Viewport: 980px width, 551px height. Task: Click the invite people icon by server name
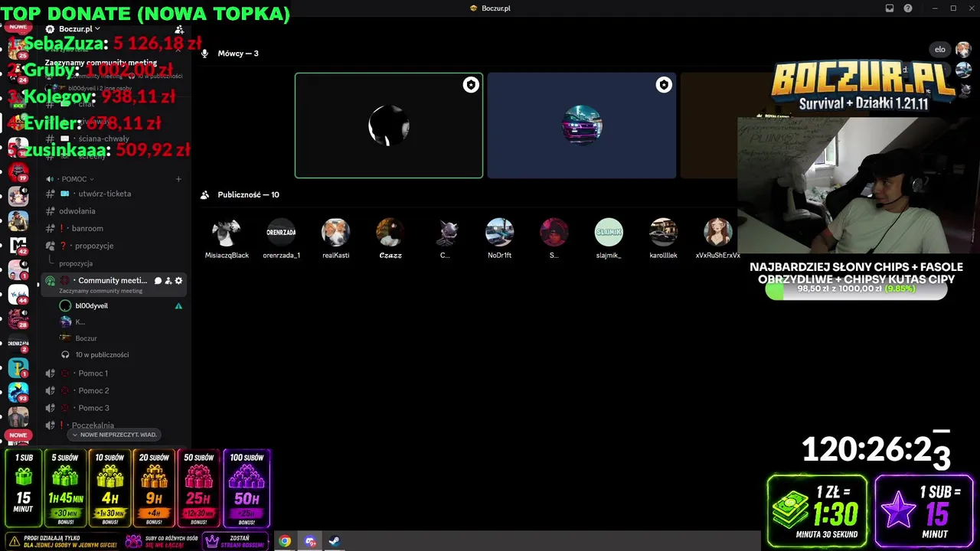178,29
